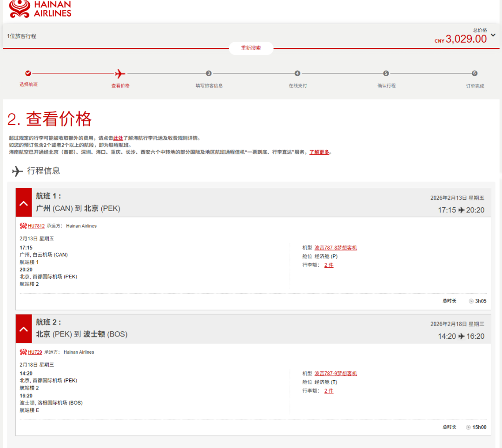
Task: Click flight 2 baggage allowance 2件
Action: (329, 391)
